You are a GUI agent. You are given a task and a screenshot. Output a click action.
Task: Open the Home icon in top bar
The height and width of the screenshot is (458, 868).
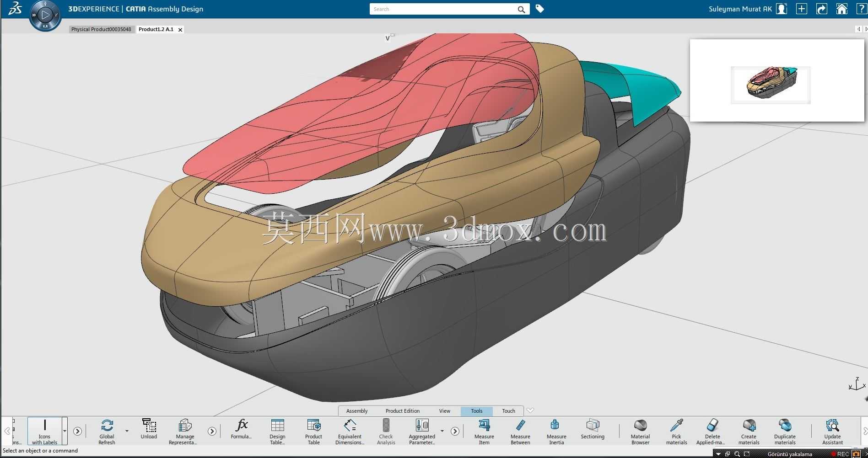click(x=842, y=9)
